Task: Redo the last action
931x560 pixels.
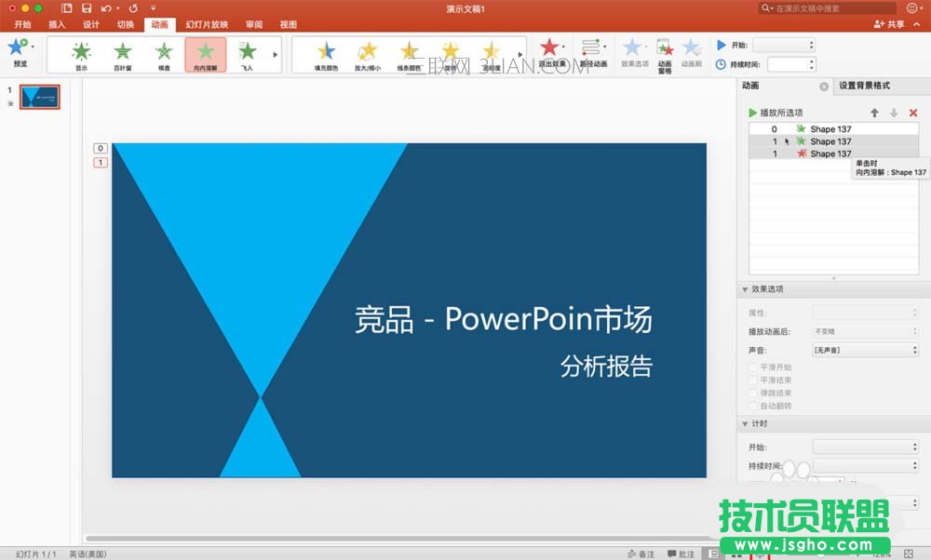Action: tap(133, 8)
